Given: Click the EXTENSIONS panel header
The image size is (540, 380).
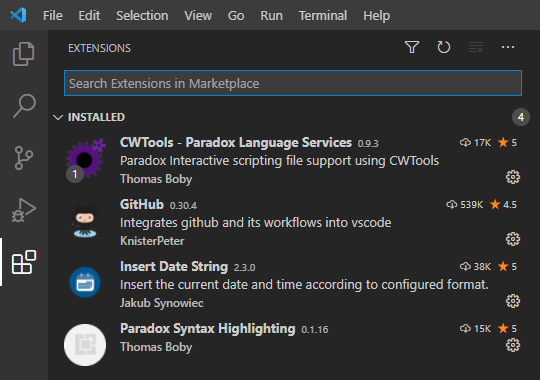Looking at the screenshot, I should [x=100, y=48].
